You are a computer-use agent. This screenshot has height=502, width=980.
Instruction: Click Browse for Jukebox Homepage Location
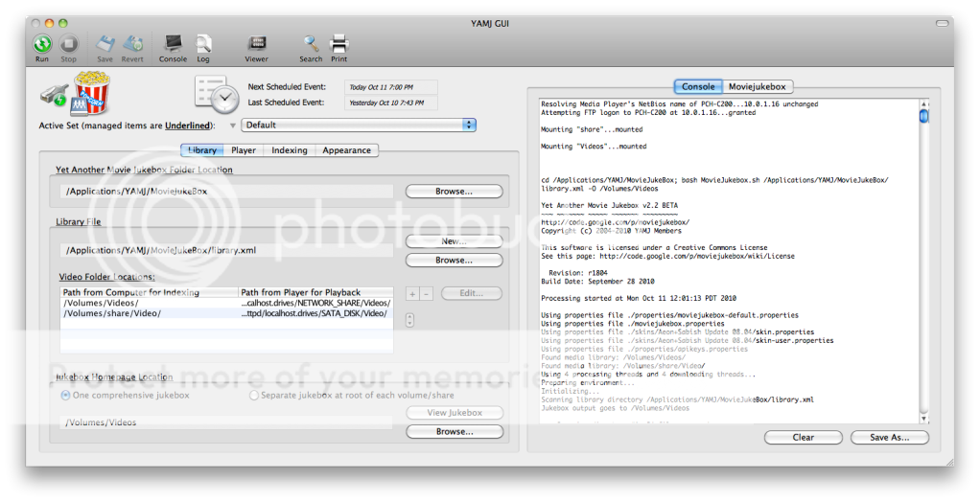(455, 431)
